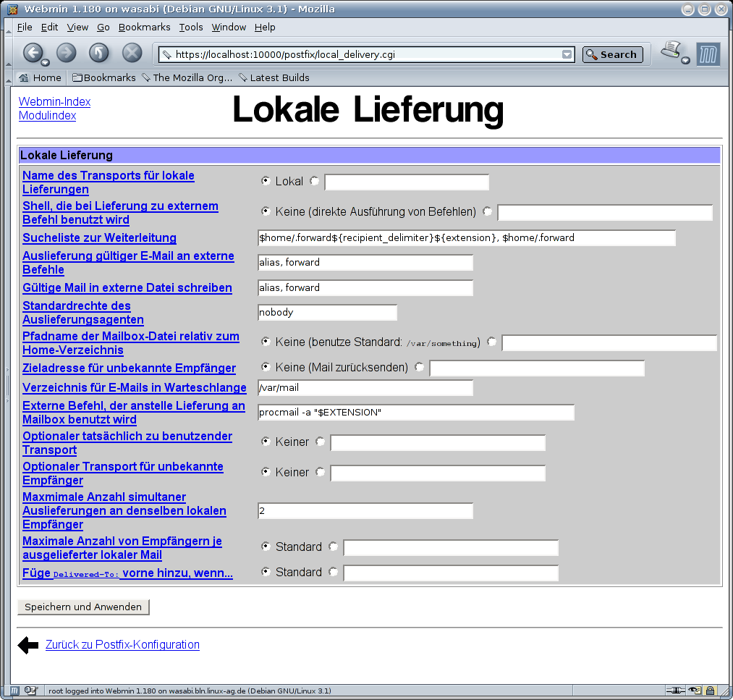Click Speichern und Anwenden button
The image size is (733, 700).
(83, 607)
